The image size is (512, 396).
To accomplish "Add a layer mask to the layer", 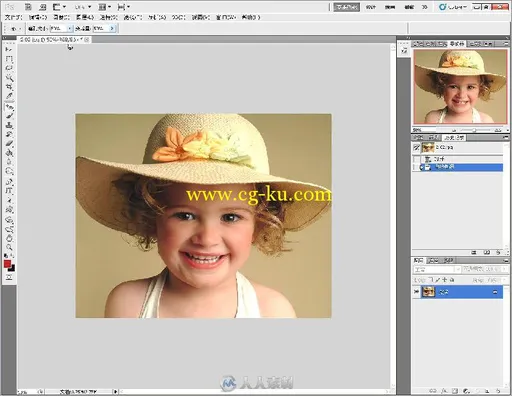I will click(x=455, y=391).
